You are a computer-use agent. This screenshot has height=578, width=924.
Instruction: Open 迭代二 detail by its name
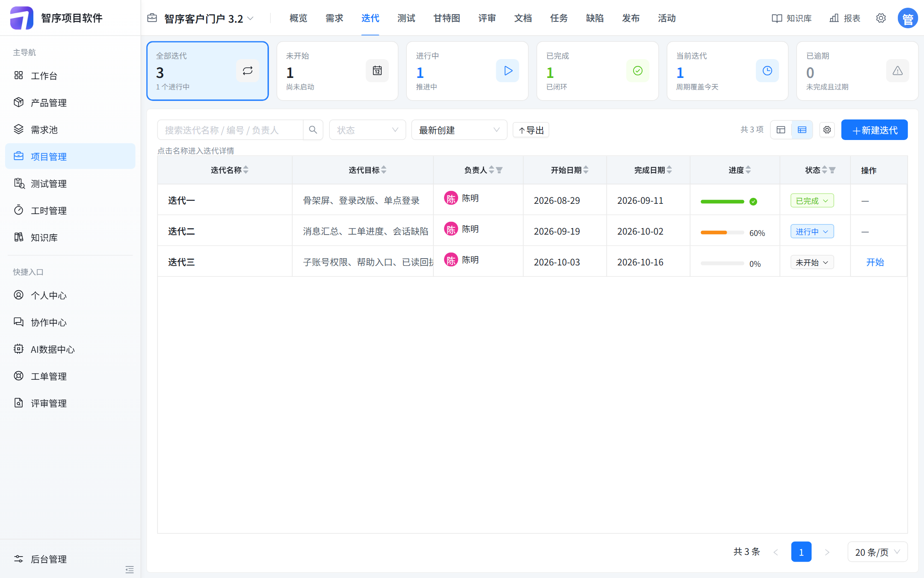pyautogui.click(x=181, y=231)
